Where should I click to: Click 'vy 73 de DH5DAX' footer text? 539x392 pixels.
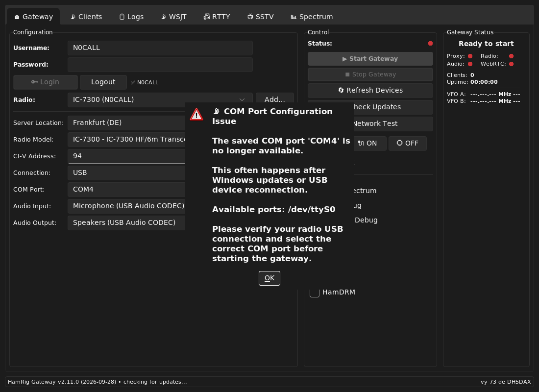point(506,382)
